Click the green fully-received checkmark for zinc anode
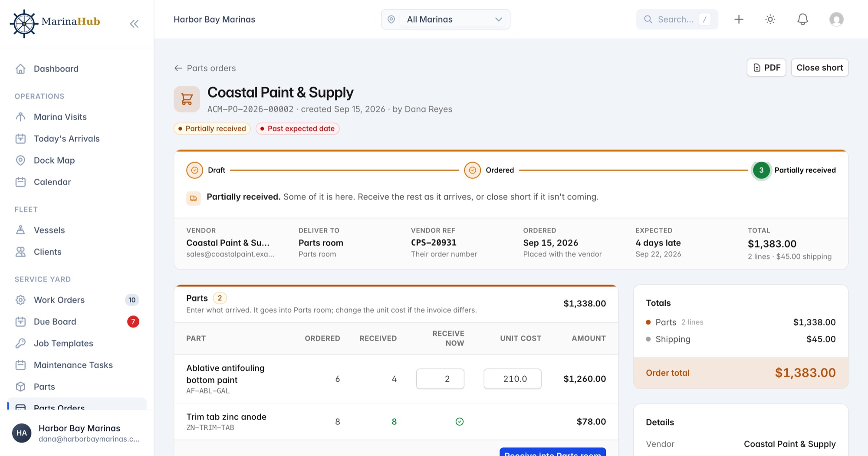 pos(460,422)
